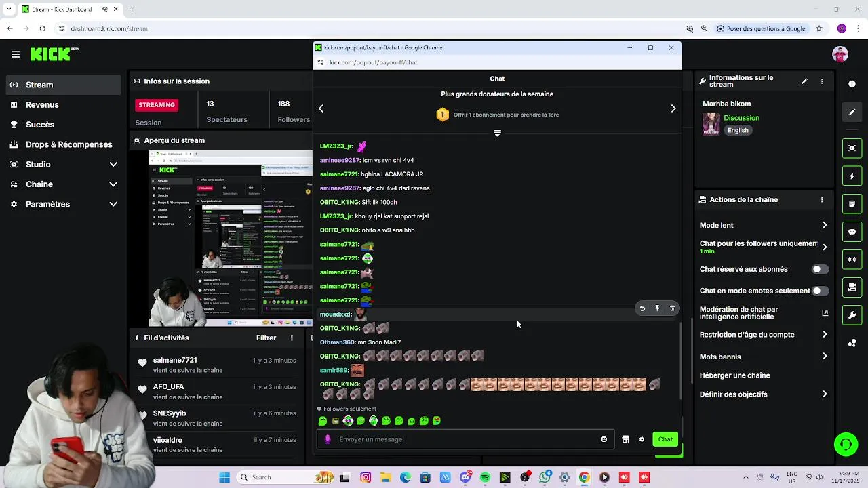
Task: Open the profile avatar menu
Action: (x=840, y=54)
